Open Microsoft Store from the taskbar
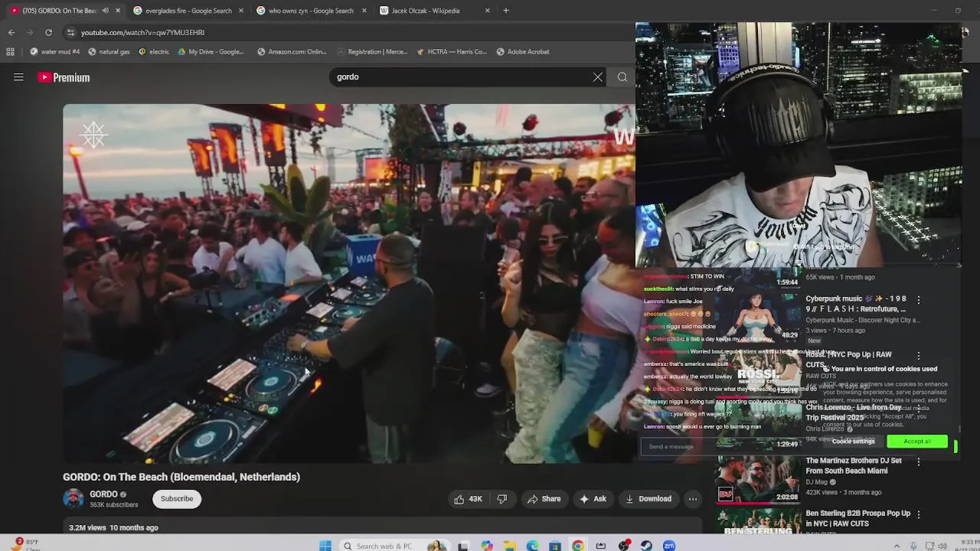 click(x=555, y=546)
